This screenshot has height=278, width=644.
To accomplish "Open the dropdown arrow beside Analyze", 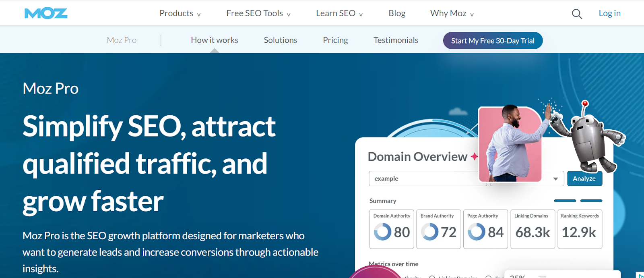I will point(555,179).
